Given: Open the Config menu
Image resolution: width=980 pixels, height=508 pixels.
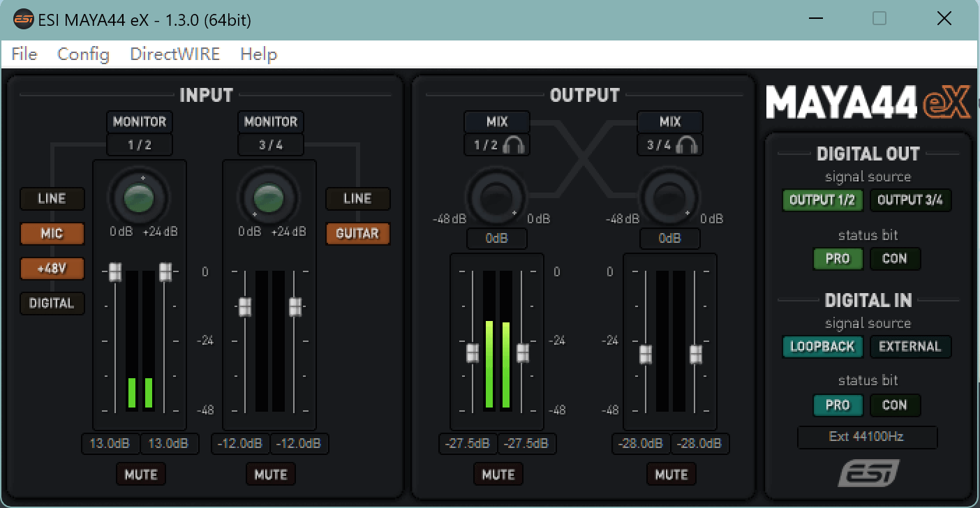Looking at the screenshot, I should click(83, 54).
